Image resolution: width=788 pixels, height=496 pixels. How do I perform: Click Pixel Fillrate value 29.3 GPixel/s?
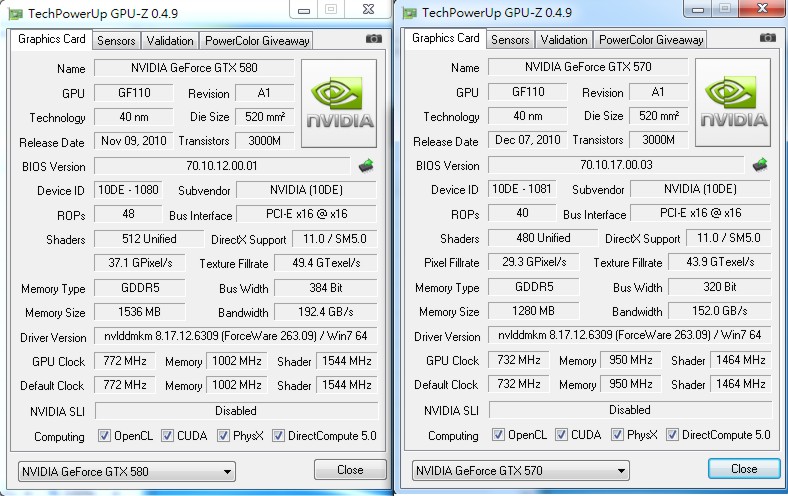(x=534, y=262)
